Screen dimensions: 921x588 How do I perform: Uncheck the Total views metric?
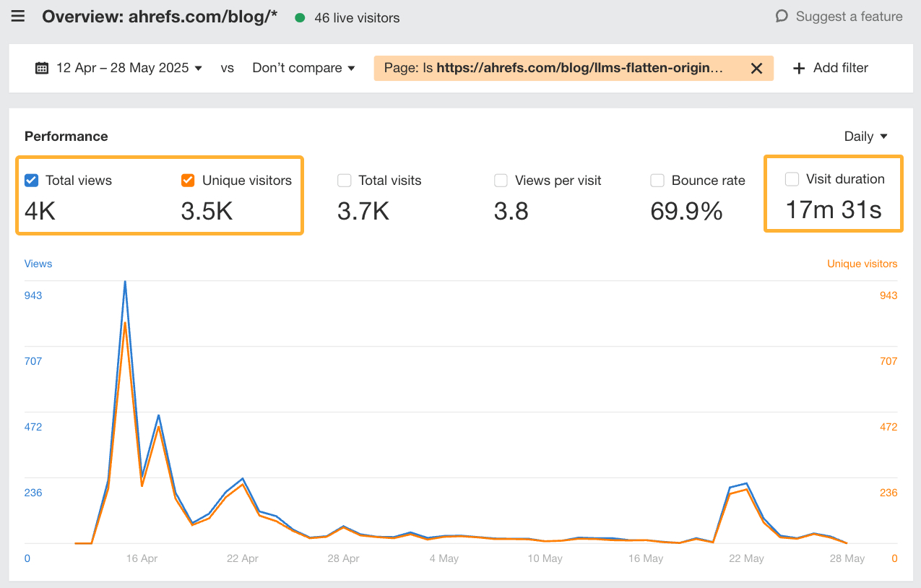(30, 180)
